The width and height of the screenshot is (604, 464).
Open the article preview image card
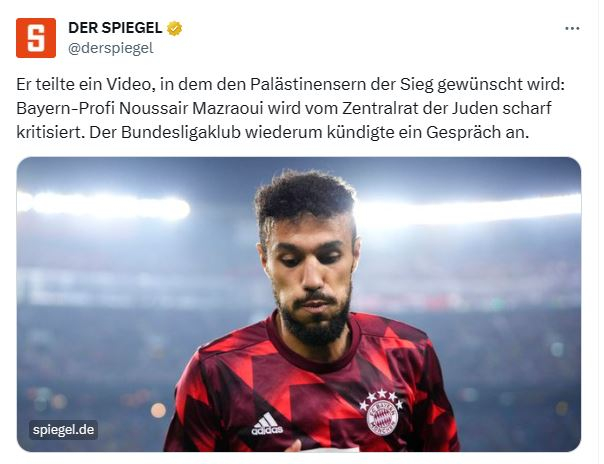299,304
